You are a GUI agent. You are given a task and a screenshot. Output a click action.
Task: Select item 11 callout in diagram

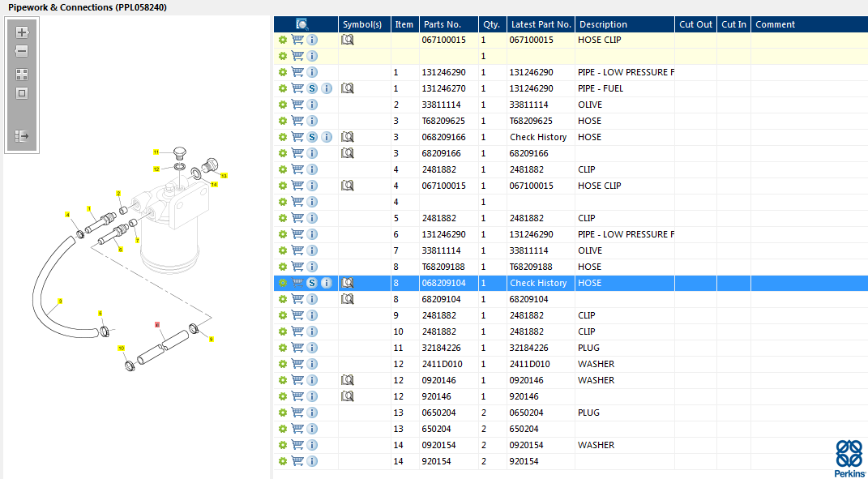[x=157, y=152]
